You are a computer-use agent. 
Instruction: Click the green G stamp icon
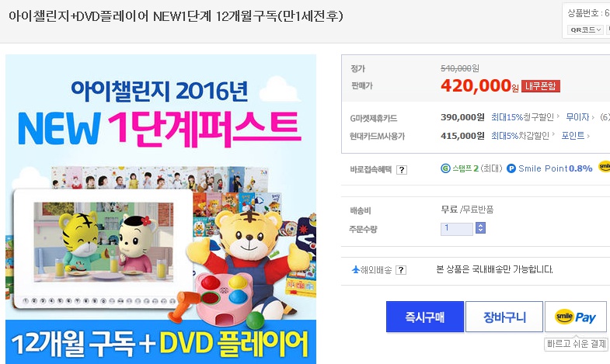445,168
